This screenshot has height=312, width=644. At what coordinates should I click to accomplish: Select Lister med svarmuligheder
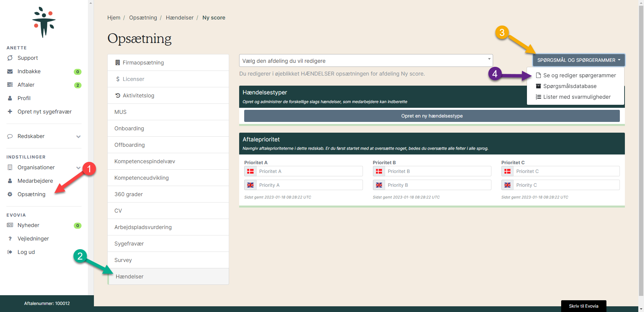click(576, 97)
